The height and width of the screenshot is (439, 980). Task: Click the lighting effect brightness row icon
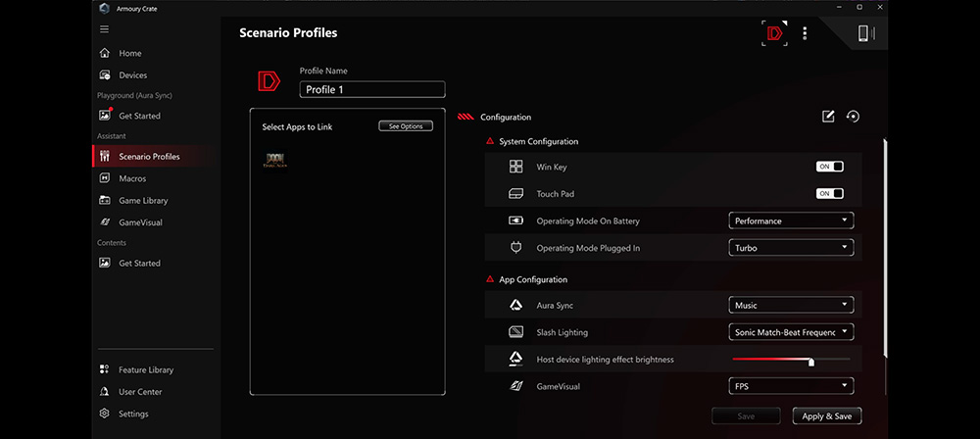[x=515, y=359]
